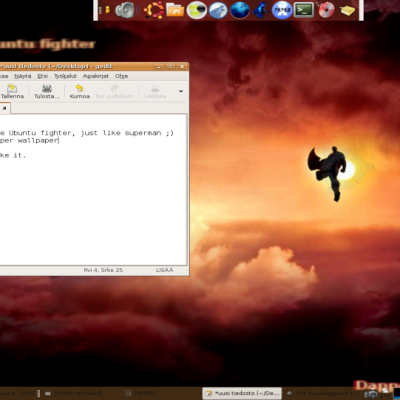Expand the gedit toolbar overflow arrow
Image resolution: width=400 pixels, height=400 pixels.
pos(181,91)
